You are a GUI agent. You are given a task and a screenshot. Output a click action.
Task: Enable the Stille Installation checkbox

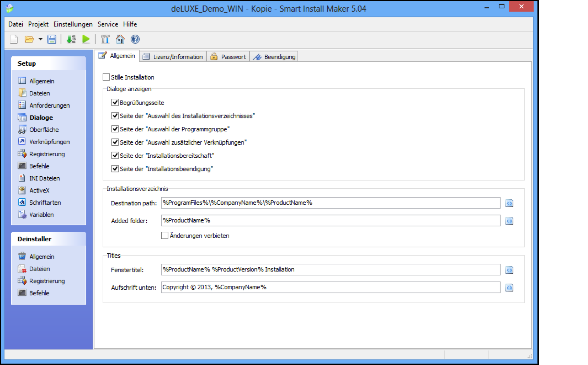click(106, 77)
